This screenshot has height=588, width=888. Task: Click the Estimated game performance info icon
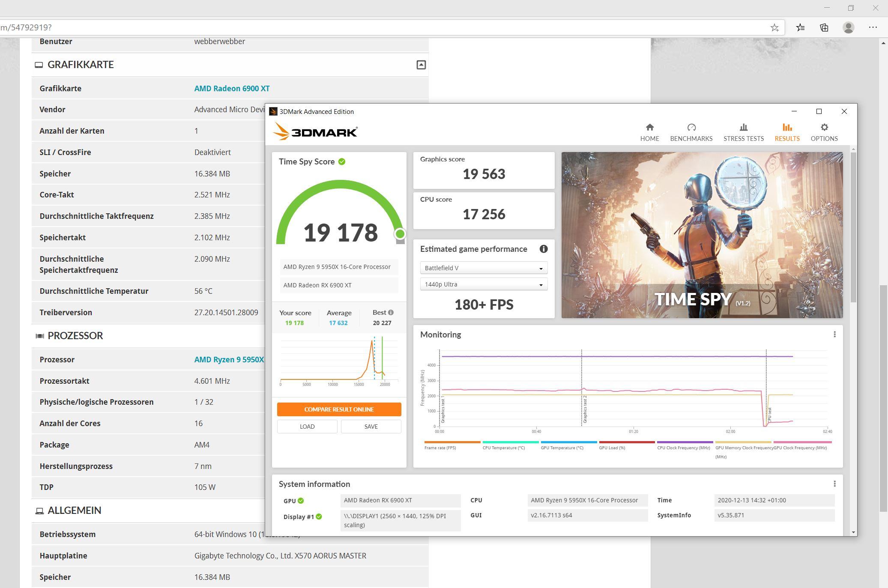tap(544, 249)
